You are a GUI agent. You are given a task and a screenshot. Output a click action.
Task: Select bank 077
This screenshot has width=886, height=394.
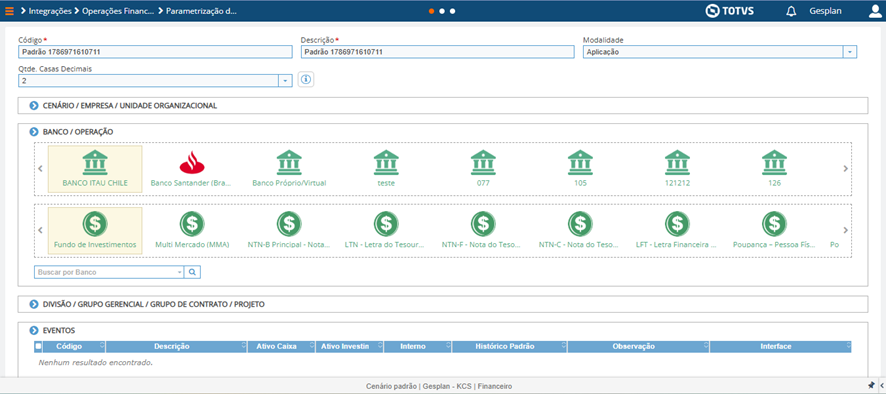[483, 169]
